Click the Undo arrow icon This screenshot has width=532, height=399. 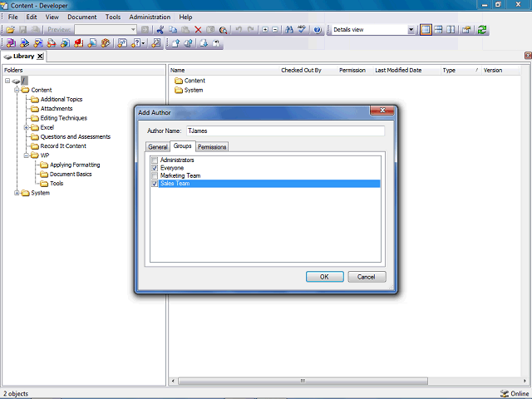pos(239,30)
